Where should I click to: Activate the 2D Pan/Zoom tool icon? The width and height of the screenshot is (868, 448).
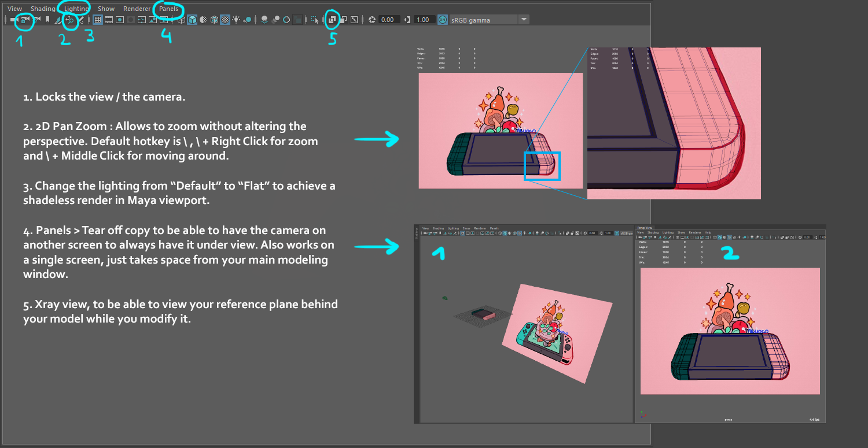70,20
